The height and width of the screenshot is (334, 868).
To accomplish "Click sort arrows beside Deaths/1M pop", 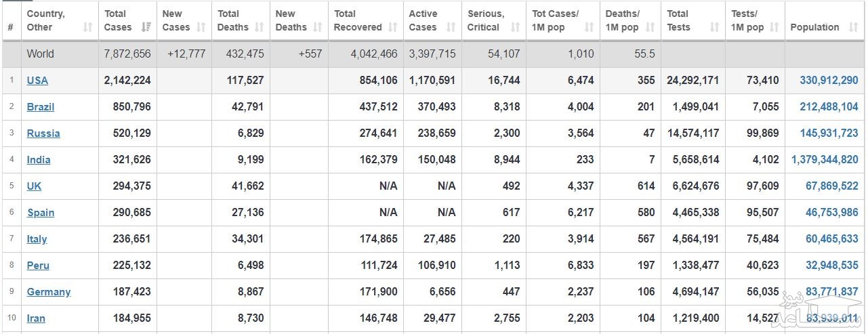I will [650, 28].
